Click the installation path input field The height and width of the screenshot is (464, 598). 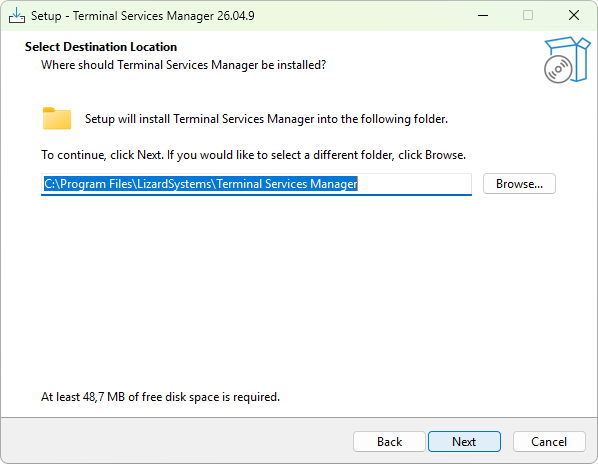[256, 184]
